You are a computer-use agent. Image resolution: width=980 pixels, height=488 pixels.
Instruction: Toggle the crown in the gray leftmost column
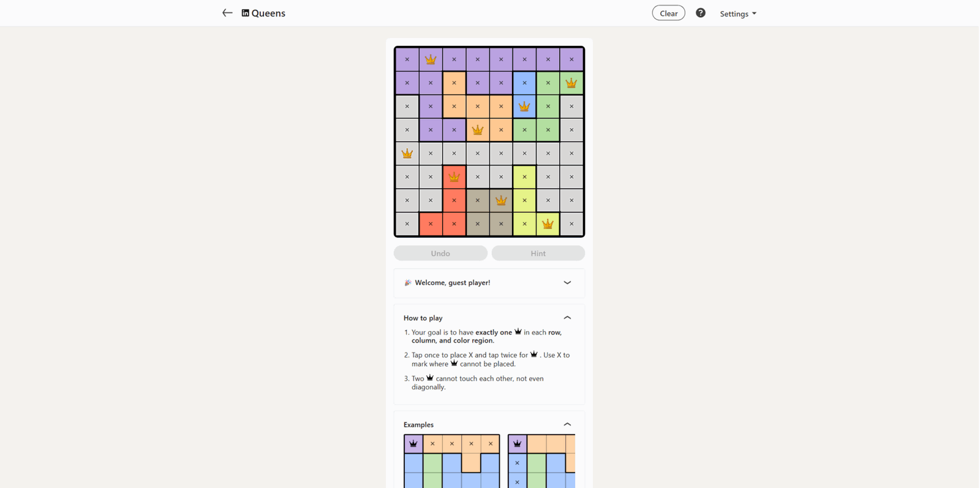coord(407,153)
